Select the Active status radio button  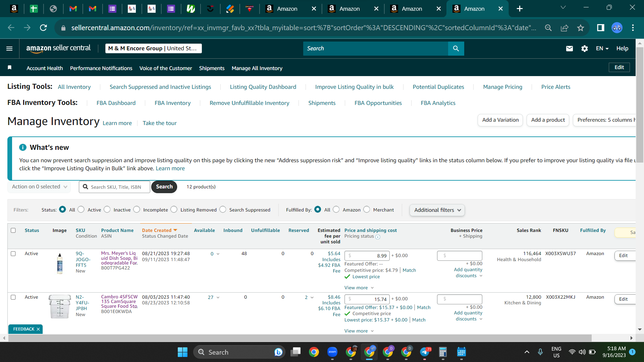(x=81, y=209)
